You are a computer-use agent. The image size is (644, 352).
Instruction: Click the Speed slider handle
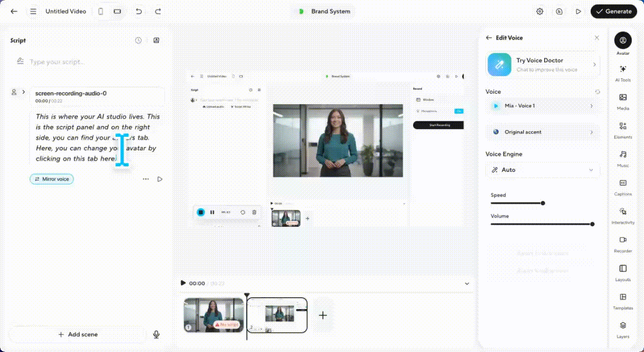[x=543, y=203]
